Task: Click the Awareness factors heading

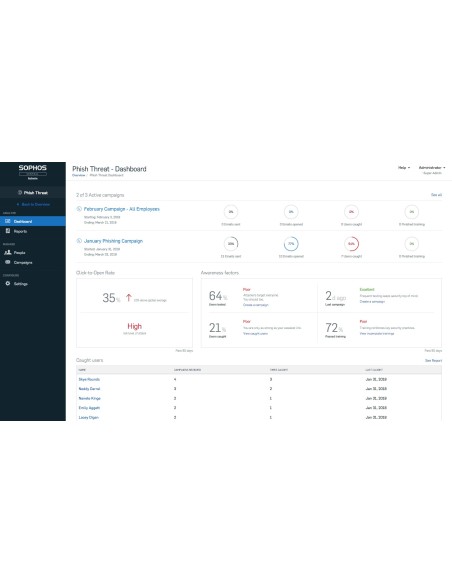Action: 220,273
